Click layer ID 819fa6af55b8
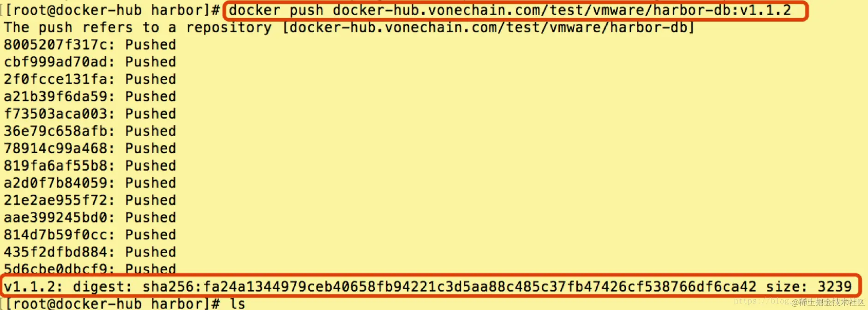Screen dimensions: 868x310 [58, 166]
